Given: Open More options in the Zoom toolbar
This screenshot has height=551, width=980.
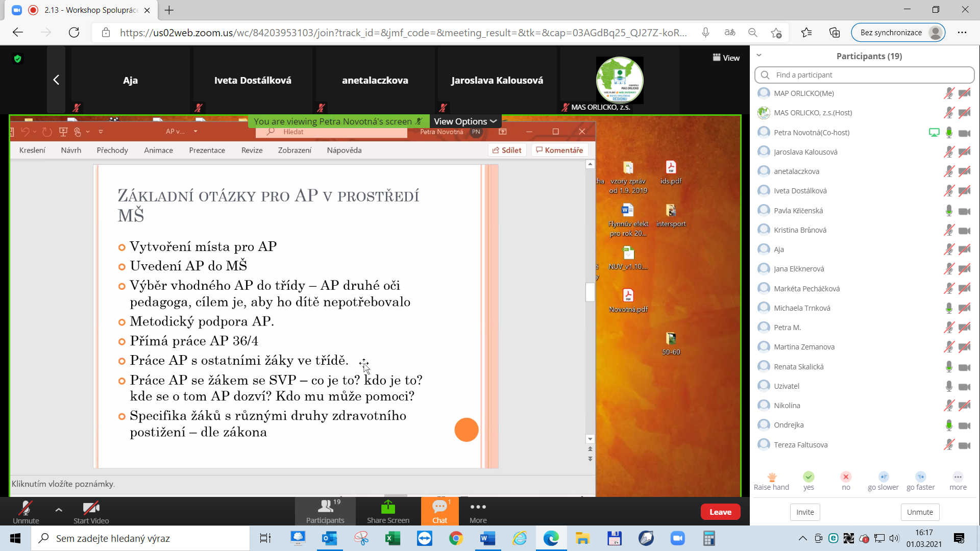Looking at the screenshot, I should pos(478,511).
